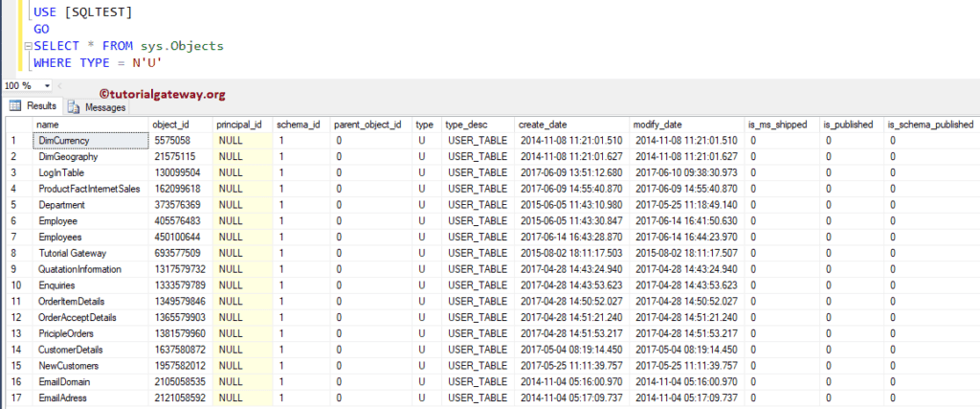Click the OrderItemDetails name cell

[91, 302]
